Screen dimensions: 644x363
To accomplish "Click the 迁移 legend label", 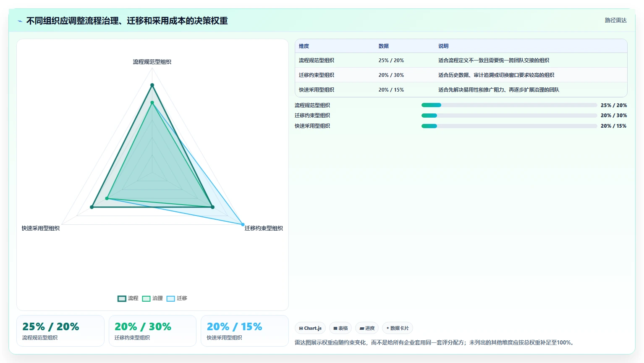I will tap(182, 298).
